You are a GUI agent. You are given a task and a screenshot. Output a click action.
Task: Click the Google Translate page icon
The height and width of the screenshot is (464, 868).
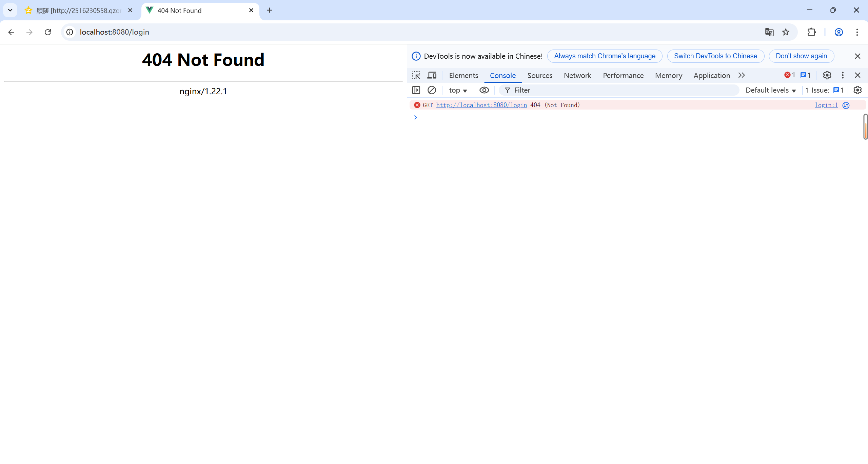pyautogui.click(x=769, y=32)
